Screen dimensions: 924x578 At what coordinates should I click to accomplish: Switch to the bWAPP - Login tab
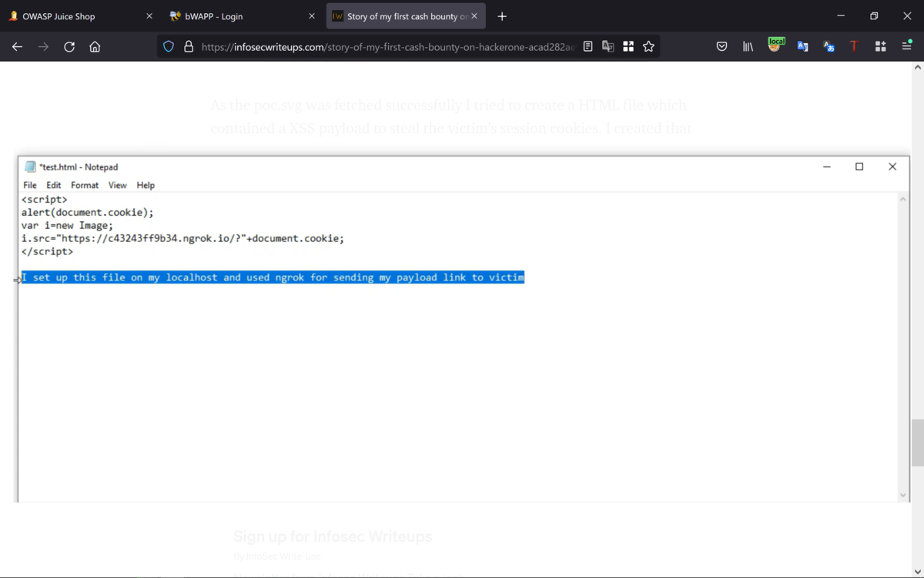[243, 16]
